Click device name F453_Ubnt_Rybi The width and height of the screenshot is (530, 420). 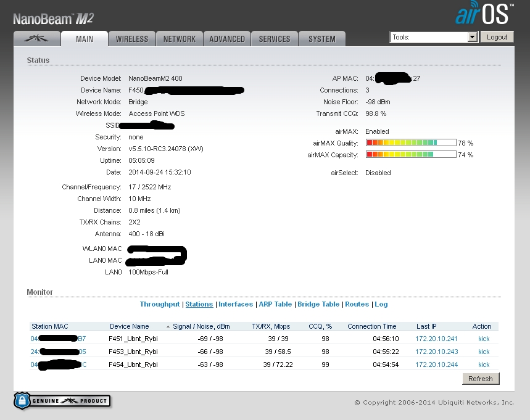point(133,352)
